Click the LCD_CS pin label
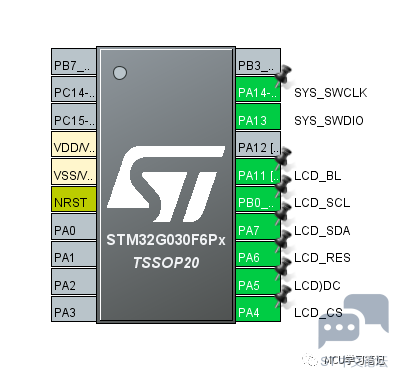 (318, 313)
